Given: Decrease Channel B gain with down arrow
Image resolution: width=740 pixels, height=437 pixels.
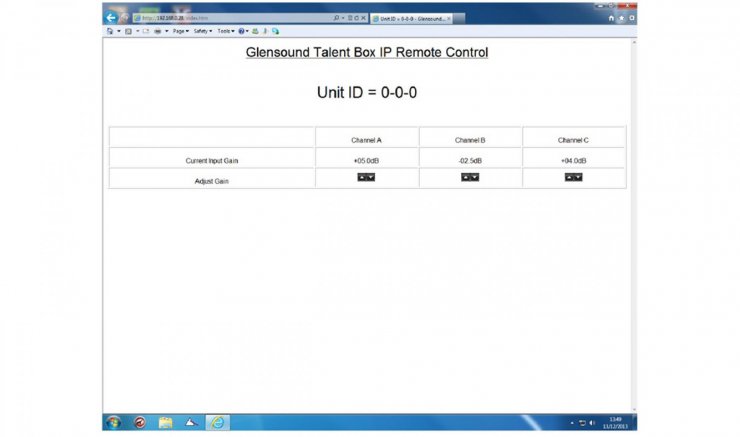Looking at the screenshot, I should 475,177.
